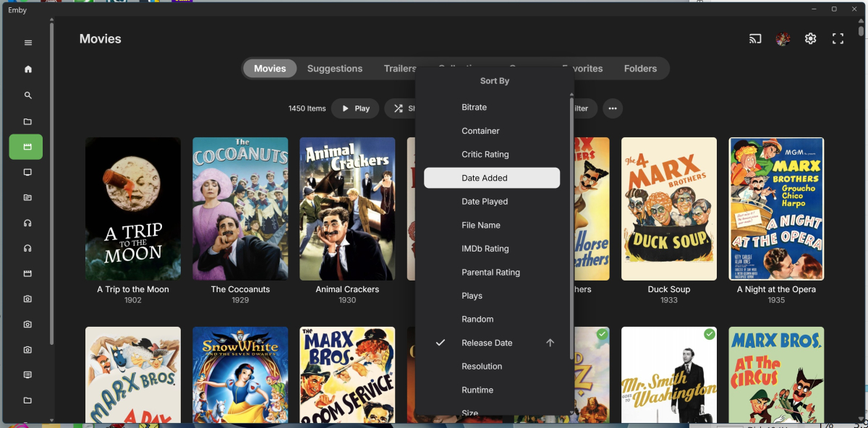Click the three-dot more options button
868x428 pixels.
pos(612,108)
